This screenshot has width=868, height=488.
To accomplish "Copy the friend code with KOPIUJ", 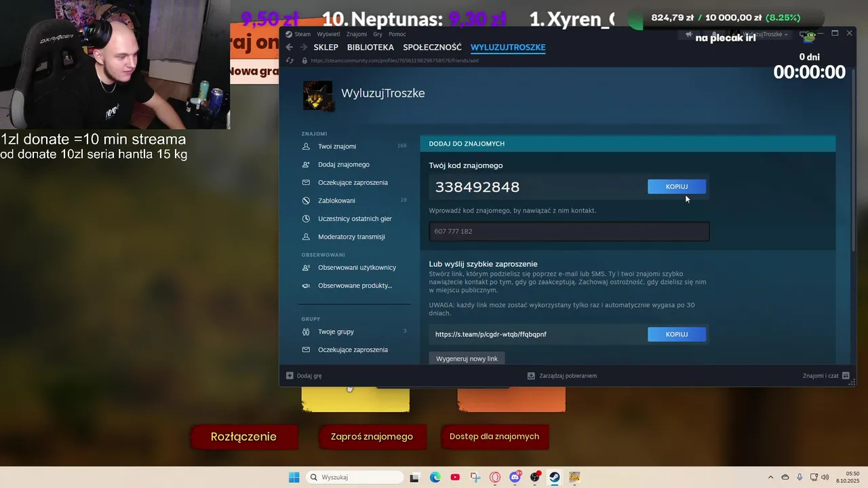I will [x=677, y=186].
